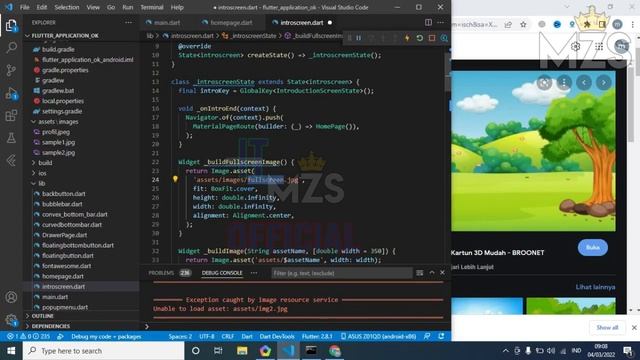Click the UTF-8 encoding in status bar
The image size is (640, 360).
pos(207,336)
